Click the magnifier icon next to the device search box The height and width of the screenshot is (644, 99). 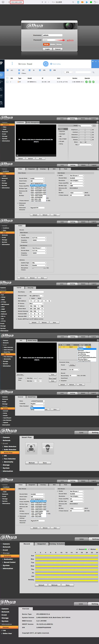93,72
